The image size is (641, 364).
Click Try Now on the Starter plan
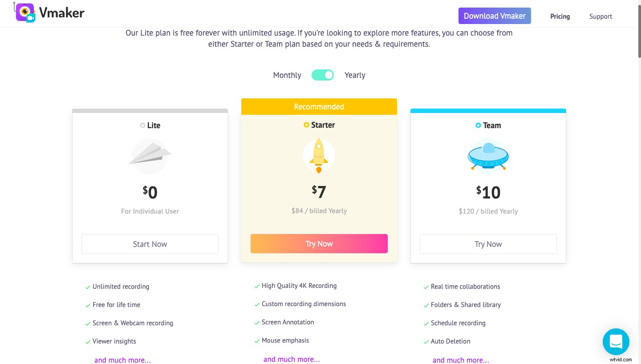319,244
